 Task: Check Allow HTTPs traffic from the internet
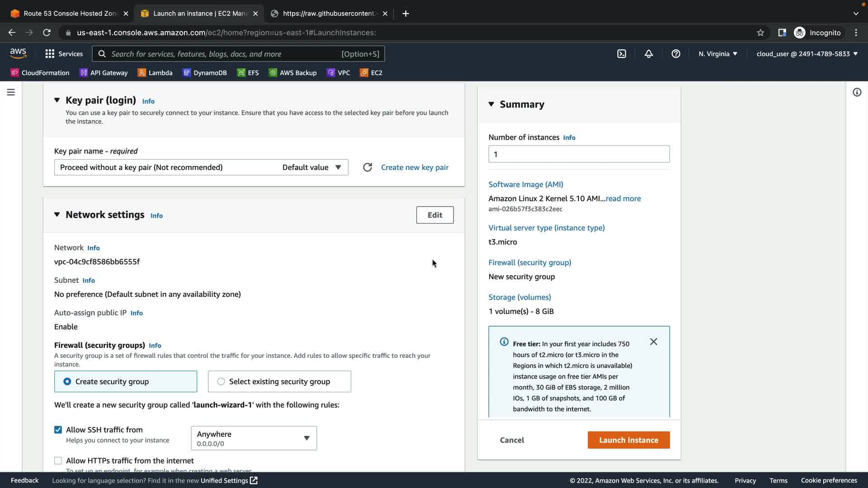pyautogui.click(x=58, y=460)
